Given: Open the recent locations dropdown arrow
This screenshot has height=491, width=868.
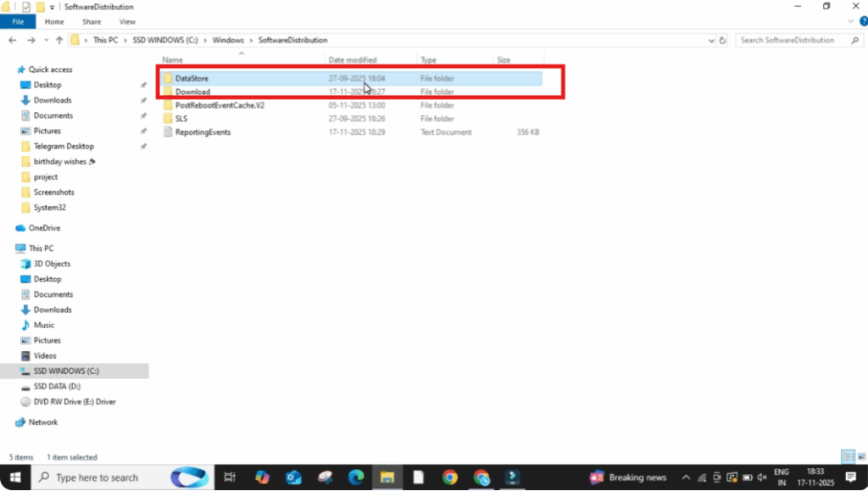Looking at the screenshot, I should (x=46, y=40).
